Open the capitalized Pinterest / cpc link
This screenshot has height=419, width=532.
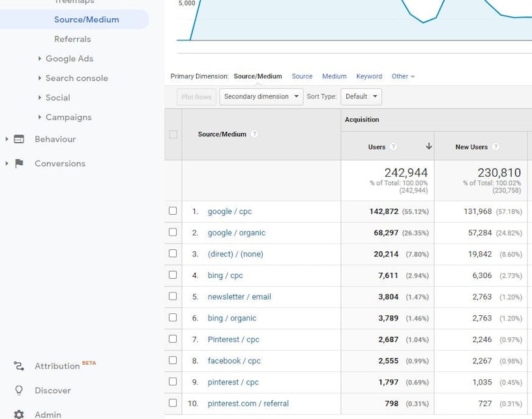pos(233,339)
